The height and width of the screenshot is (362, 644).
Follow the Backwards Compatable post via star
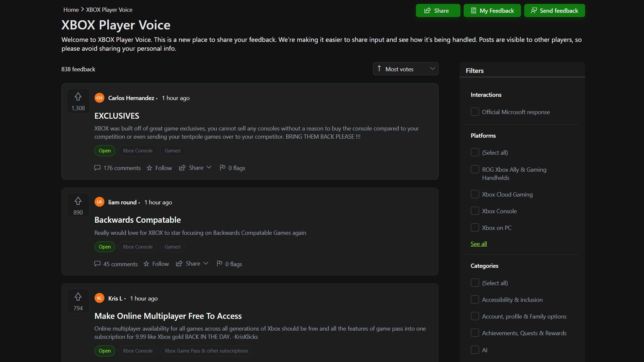point(156,264)
